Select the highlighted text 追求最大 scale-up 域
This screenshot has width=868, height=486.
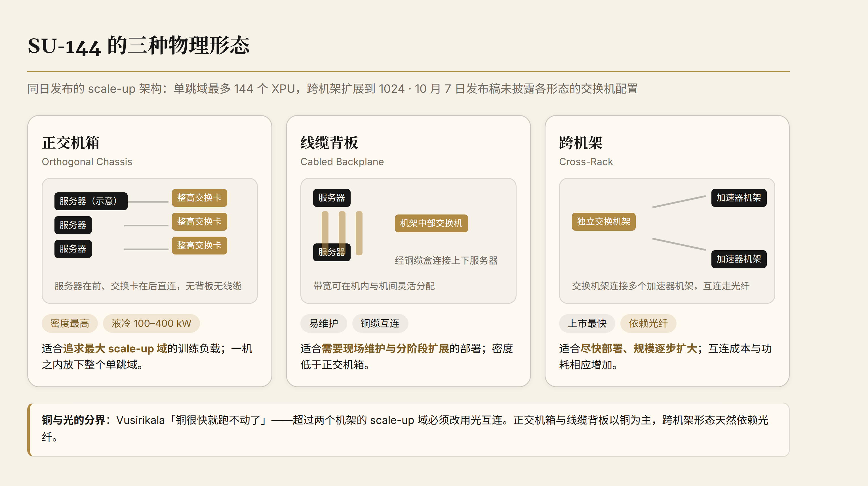click(115, 348)
